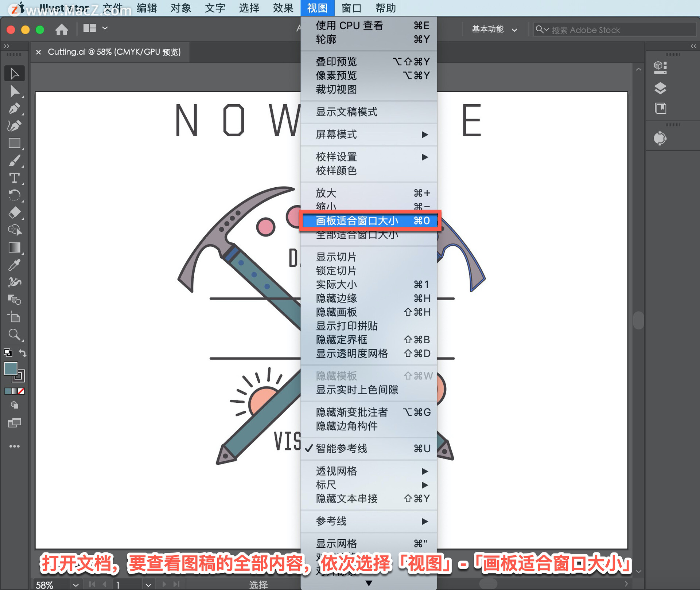The image size is (700, 590).
Task: Open the 58% zoom level dropdown
Action: tap(75, 585)
